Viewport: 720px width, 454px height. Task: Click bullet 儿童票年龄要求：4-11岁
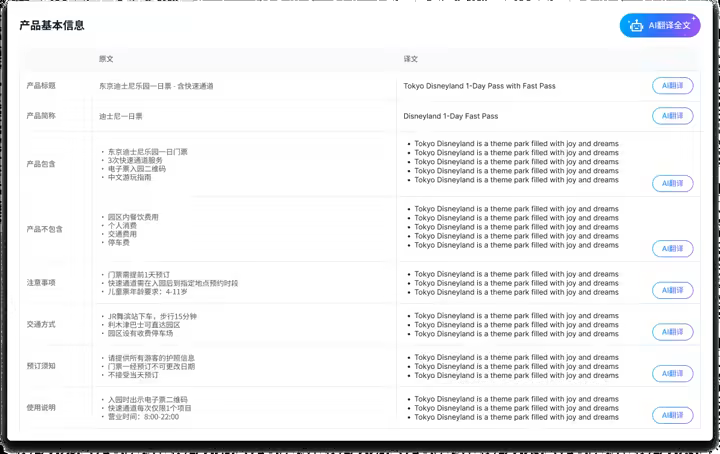coord(147,291)
